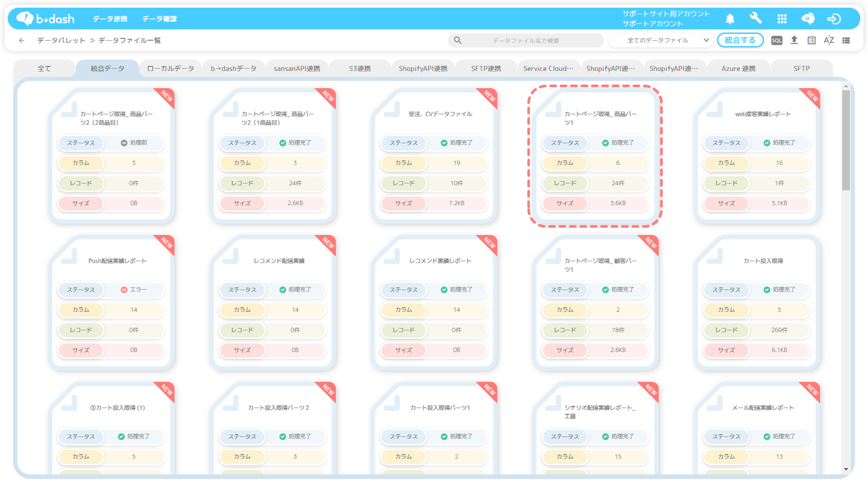Image resolution: width=868 pixels, height=488 pixels.
Task: Click the support chat bird icon
Action: pos(808,19)
